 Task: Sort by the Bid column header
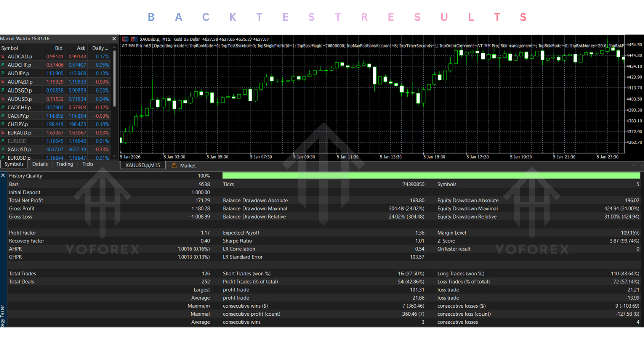click(x=59, y=48)
